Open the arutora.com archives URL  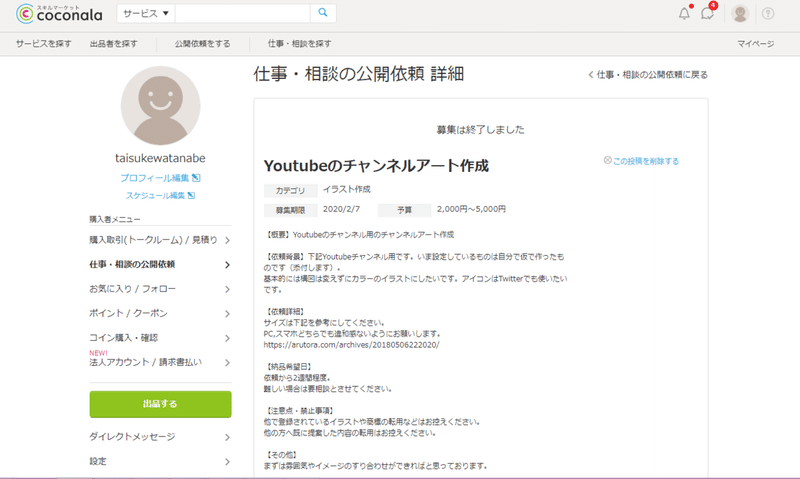tap(351, 345)
